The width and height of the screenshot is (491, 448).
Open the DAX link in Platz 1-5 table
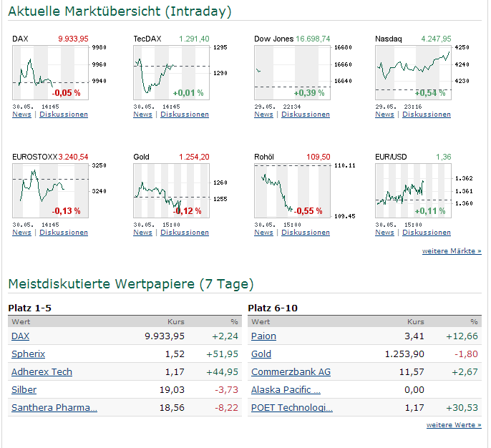pyautogui.click(x=20, y=336)
